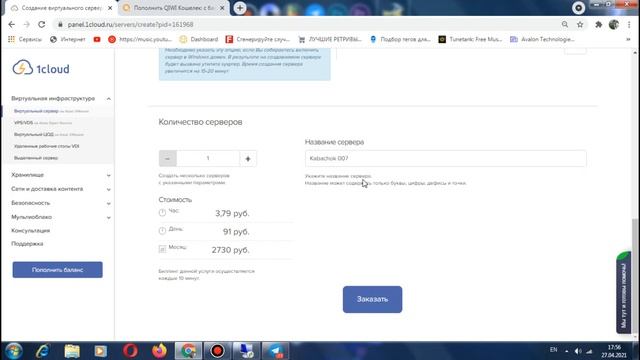The height and width of the screenshot is (360, 640).
Task: Click the 1cloud logo
Action: pos(41,68)
